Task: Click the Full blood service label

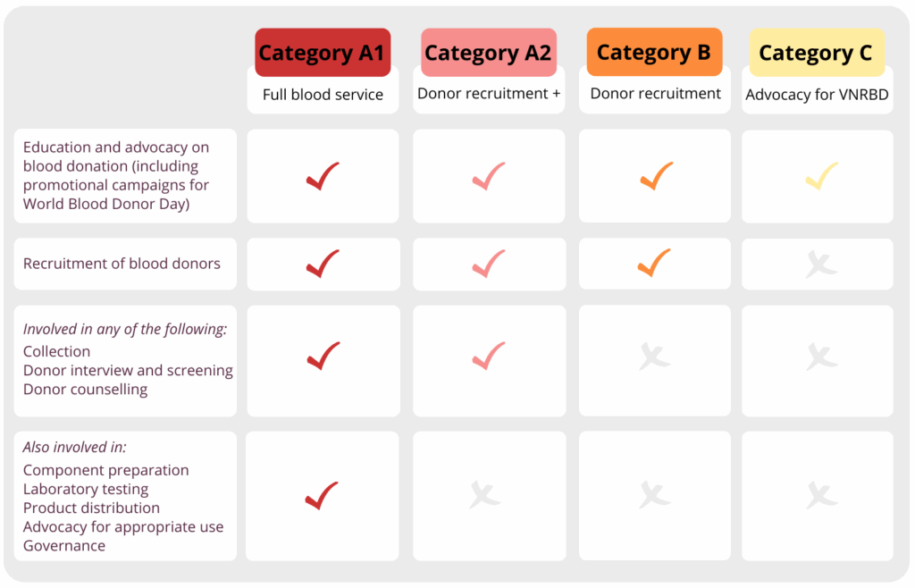Action: click(x=323, y=95)
